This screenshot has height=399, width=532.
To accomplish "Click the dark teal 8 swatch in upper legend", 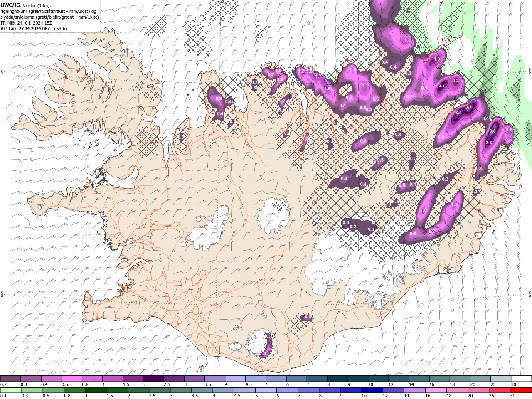I will (x=337, y=379).
